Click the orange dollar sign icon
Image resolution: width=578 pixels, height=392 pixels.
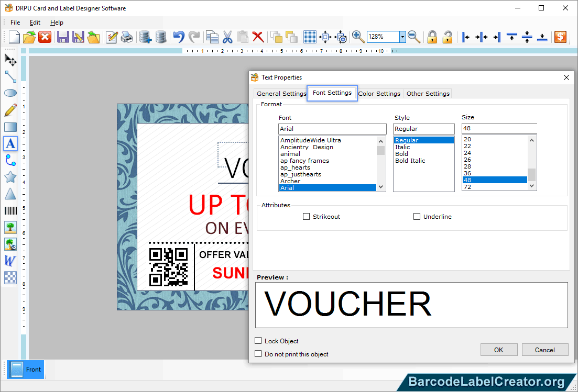point(560,37)
